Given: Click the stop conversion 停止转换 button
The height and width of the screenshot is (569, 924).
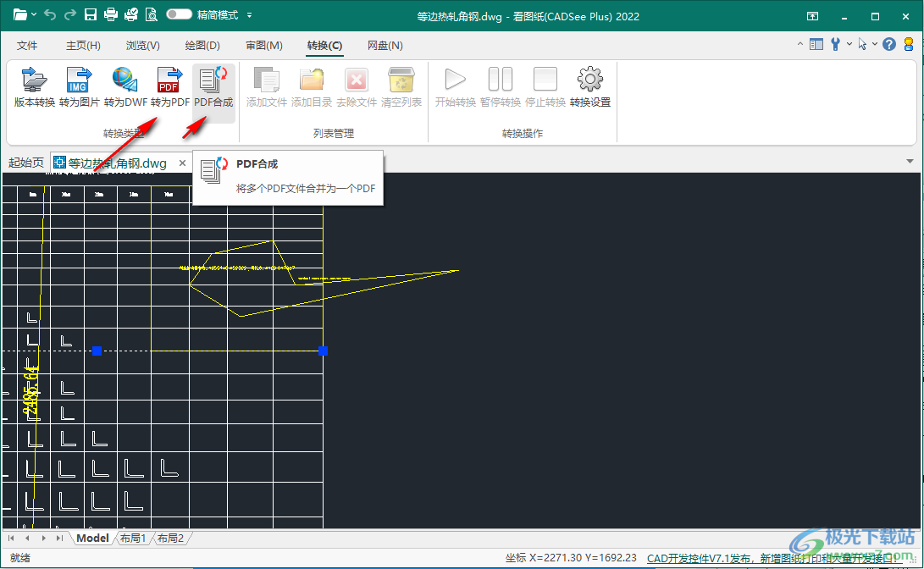Looking at the screenshot, I should (x=545, y=87).
